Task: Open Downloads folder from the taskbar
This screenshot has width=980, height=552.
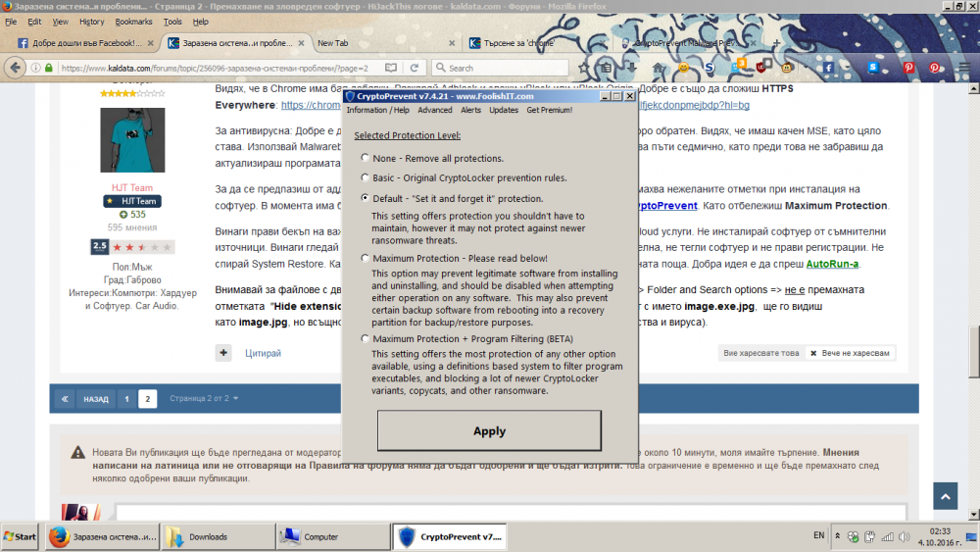Action: [x=219, y=536]
